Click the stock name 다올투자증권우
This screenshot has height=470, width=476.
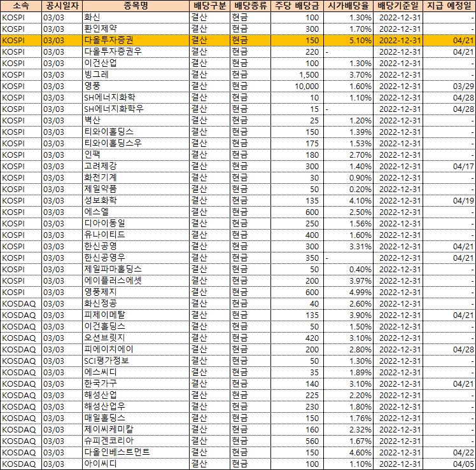113,52
